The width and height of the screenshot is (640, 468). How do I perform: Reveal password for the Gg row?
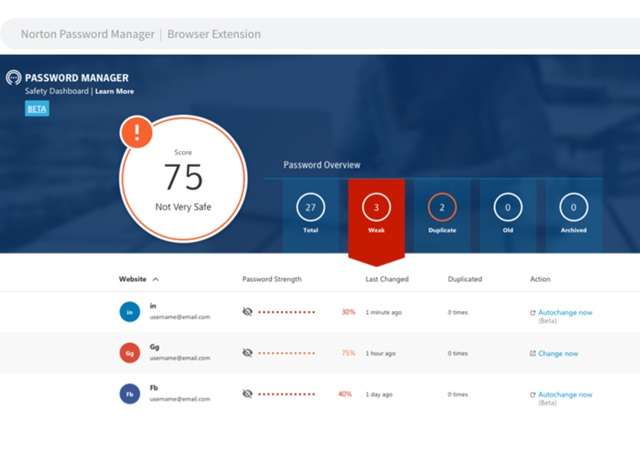pos(247,353)
